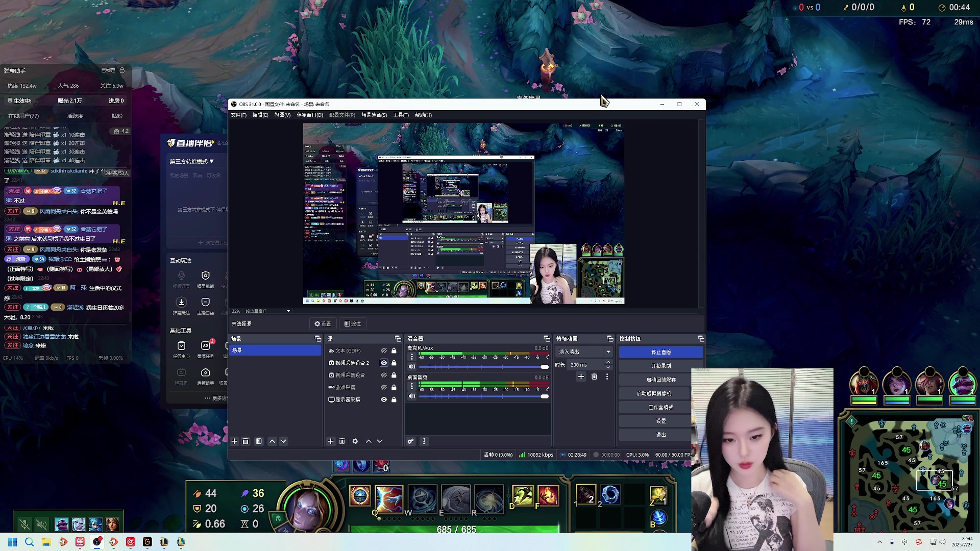Adjust the 桌面音频 volume slider

pyautogui.click(x=483, y=396)
